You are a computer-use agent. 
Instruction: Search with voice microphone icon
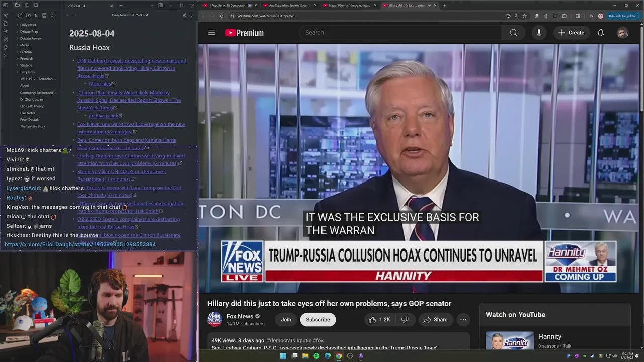pos(539,33)
